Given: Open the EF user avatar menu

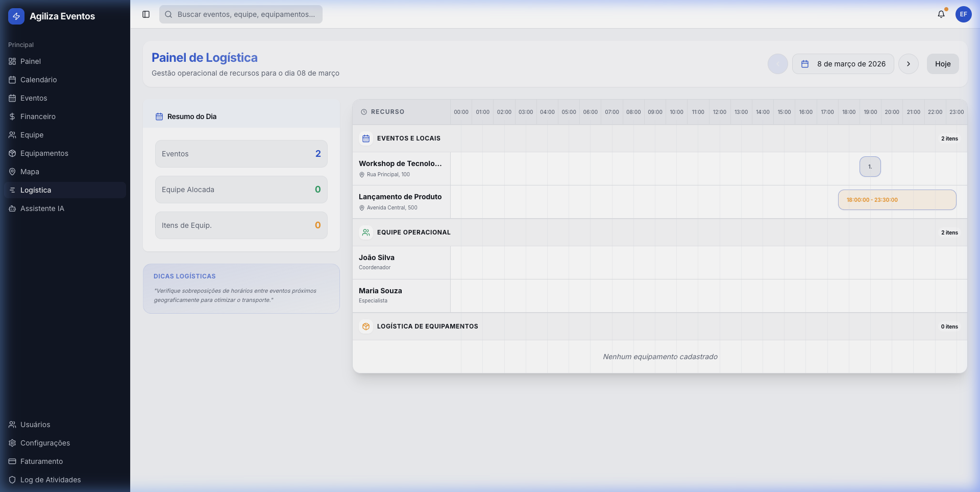Looking at the screenshot, I should (963, 14).
